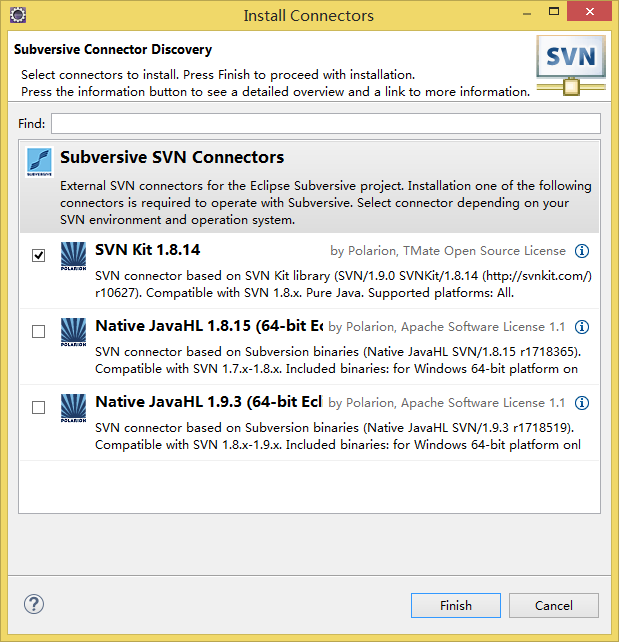
Task: Minimize the Install Connectors window
Action: 527,14
